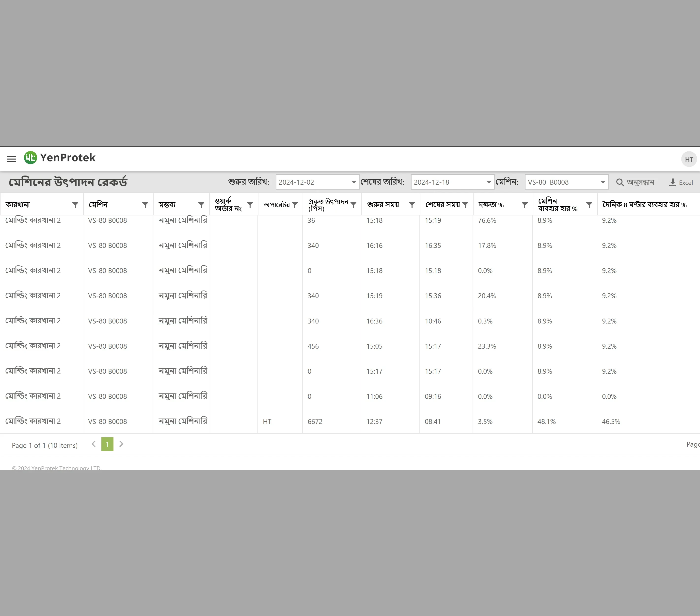Image resolution: width=700 pixels, height=616 pixels.
Task: Click the অনুসন্ধান search button
Action: tap(635, 182)
